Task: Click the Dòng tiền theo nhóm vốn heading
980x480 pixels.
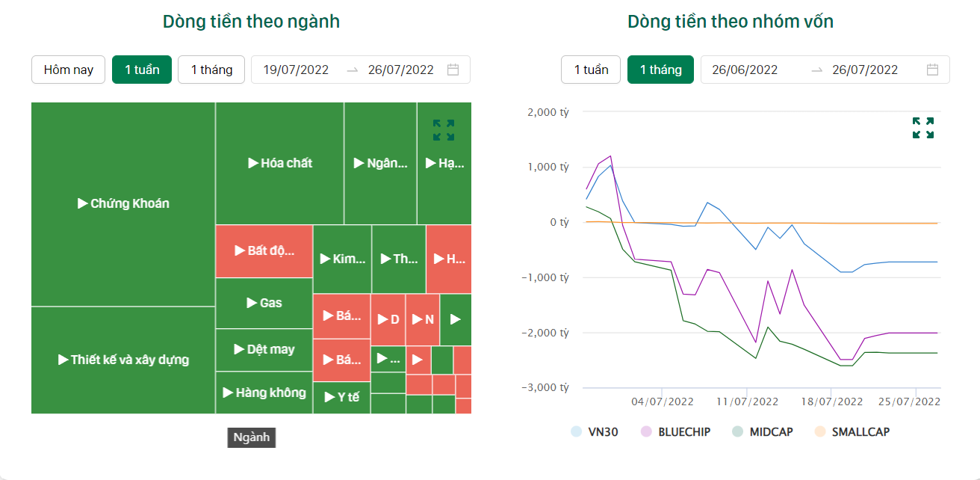Action: click(x=731, y=22)
